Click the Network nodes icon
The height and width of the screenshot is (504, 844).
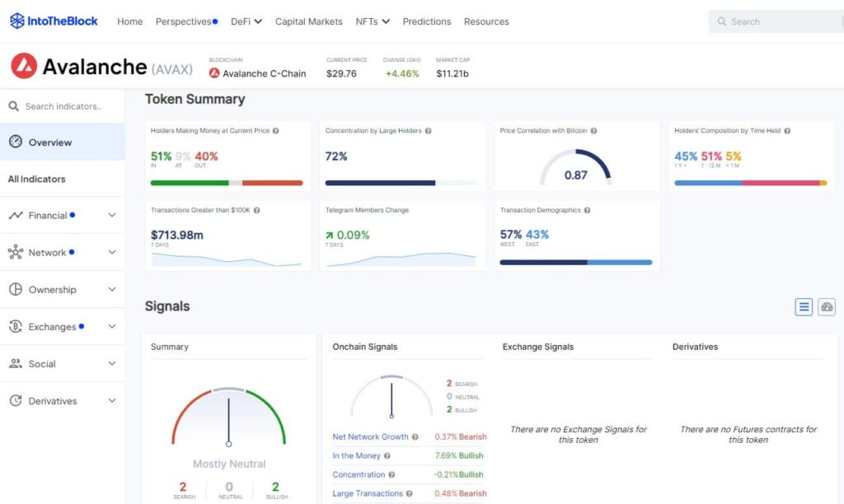point(16,252)
